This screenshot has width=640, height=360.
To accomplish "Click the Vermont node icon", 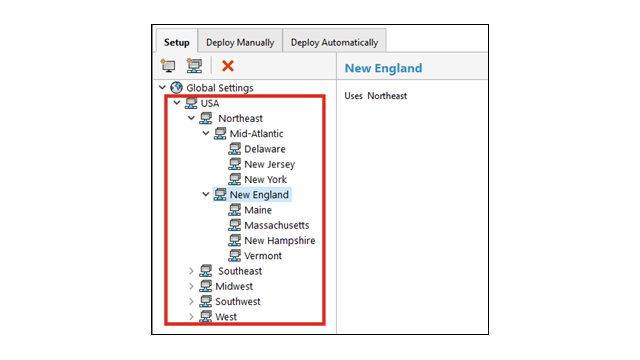I will click(235, 256).
